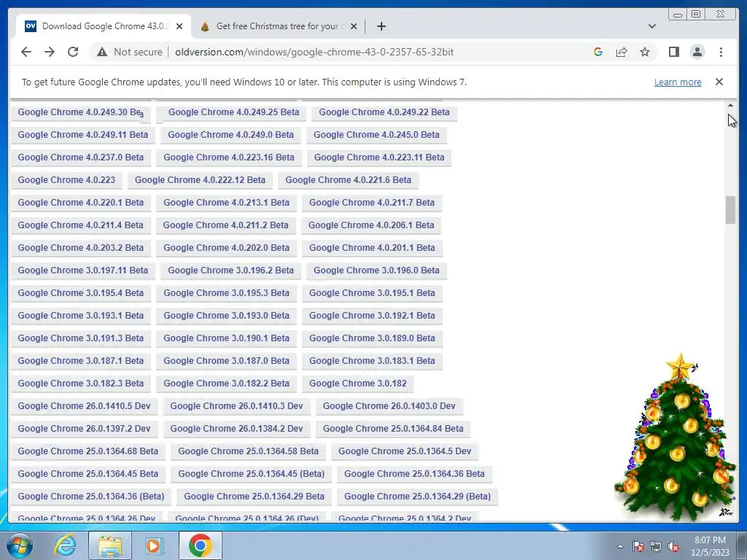Open Google Chrome 26.0.1410.5 Dev

(x=84, y=406)
